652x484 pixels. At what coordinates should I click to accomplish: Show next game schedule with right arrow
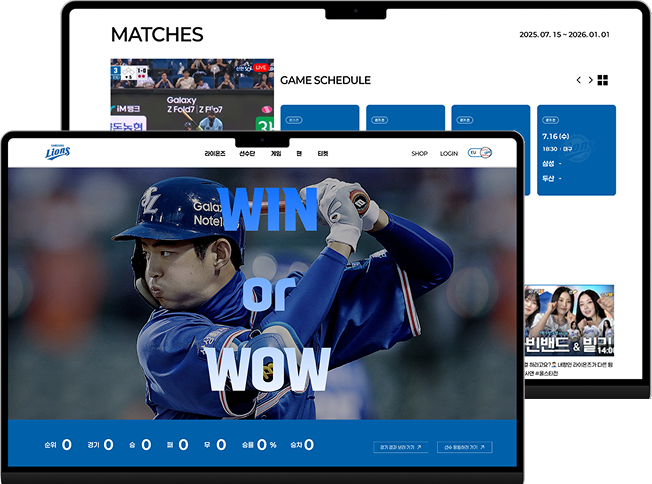coord(590,80)
